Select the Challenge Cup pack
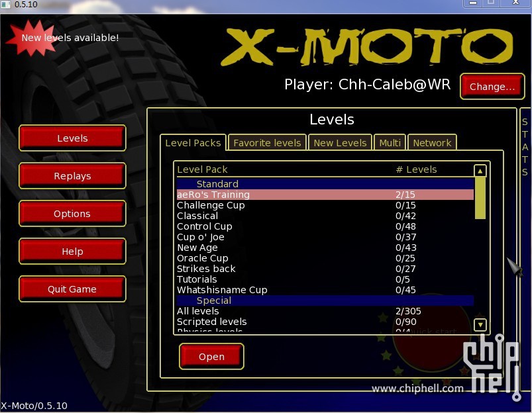The width and height of the screenshot is (532, 413). click(x=325, y=205)
